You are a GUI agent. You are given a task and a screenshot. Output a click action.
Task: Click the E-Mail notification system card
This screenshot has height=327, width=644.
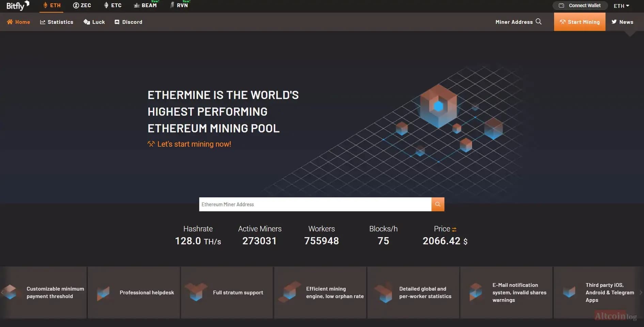506,292
